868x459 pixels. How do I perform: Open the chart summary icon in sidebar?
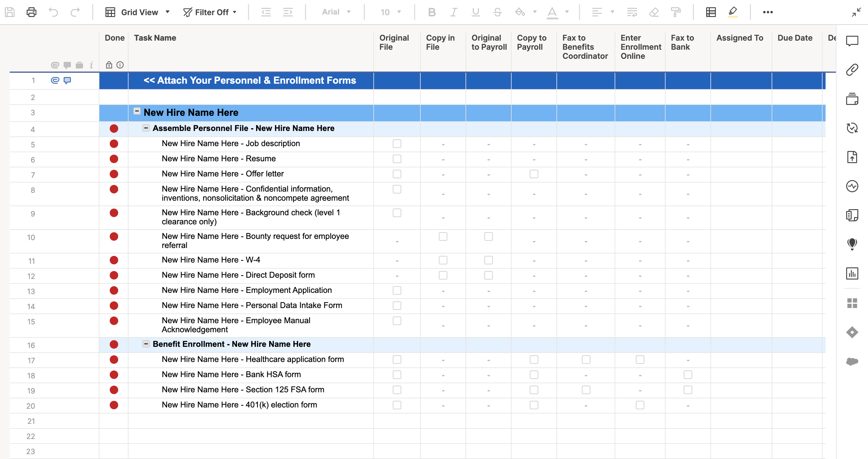[852, 273]
